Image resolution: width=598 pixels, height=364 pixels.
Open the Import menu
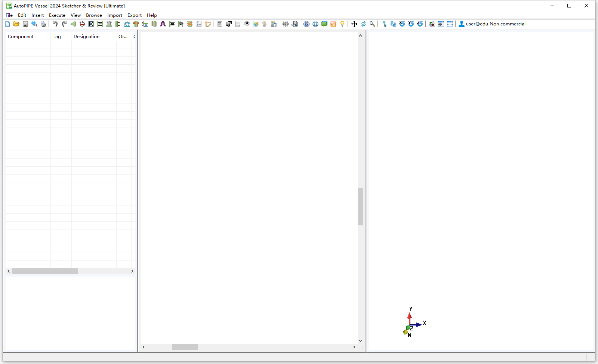click(x=115, y=15)
